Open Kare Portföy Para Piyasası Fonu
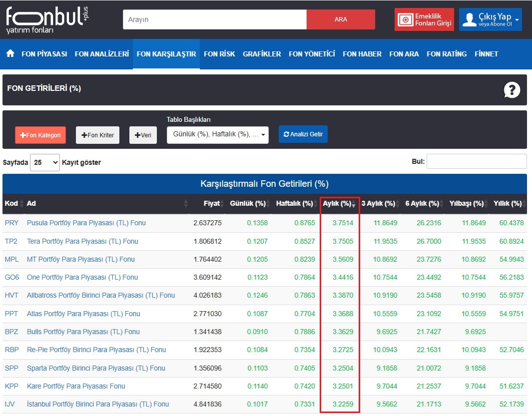532x416 pixels. 76,386
